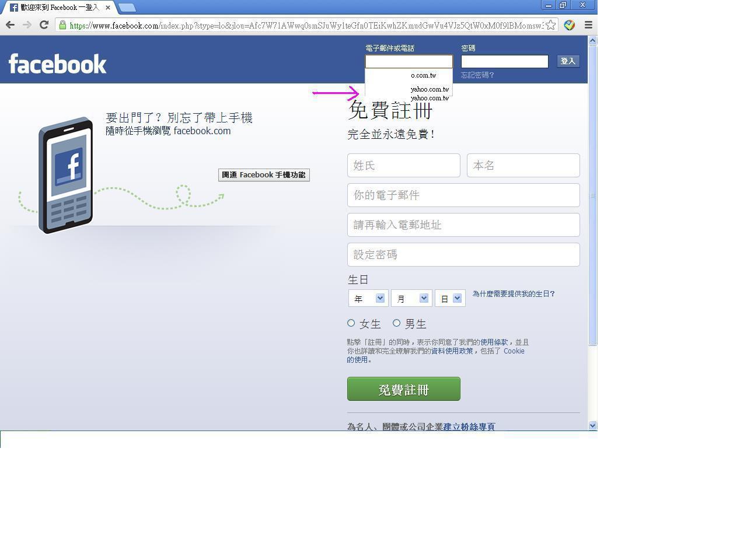Screen dimensions: 747x560
Task: Click the 密碼 login password field
Action: click(x=505, y=61)
